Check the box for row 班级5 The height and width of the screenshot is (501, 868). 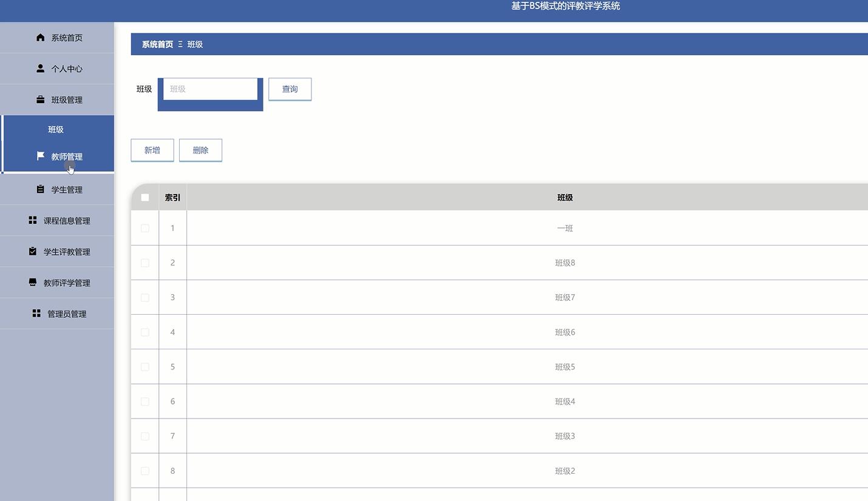(145, 366)
